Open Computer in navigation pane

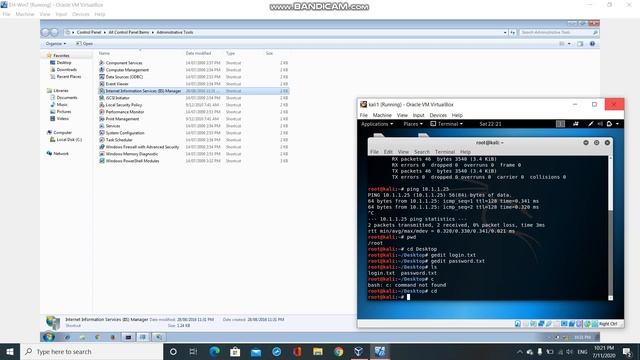tap(62, 133)
